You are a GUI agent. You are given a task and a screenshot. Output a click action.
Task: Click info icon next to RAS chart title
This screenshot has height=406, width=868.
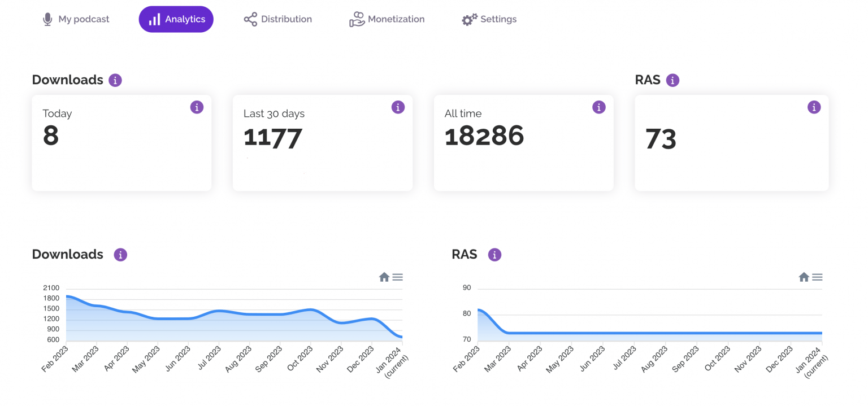pos(495,255)
